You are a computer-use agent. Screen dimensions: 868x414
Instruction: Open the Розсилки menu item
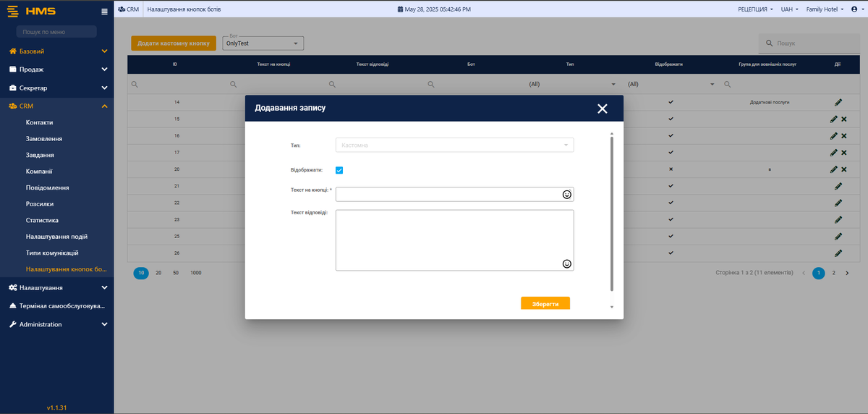tap(40, 204)
